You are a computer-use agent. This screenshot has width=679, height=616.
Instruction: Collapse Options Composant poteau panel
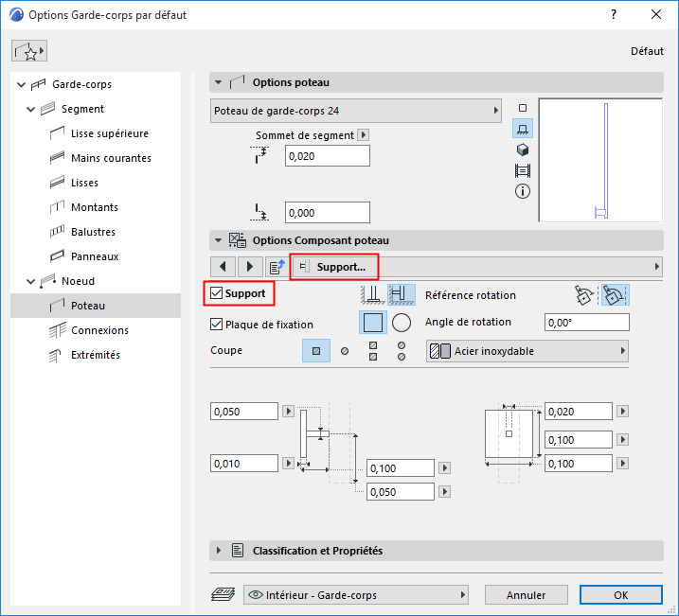pyautogui.click(x=218, y=240)
